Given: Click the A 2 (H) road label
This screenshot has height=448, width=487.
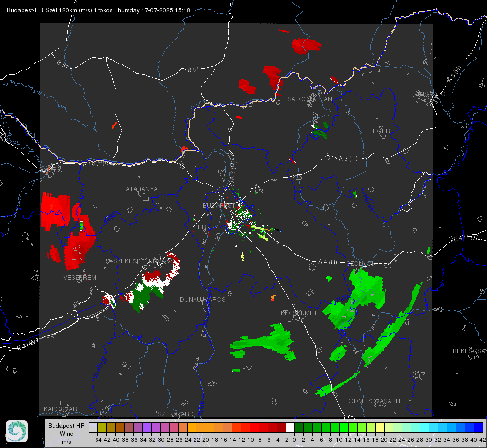Looking at the screenshot, I should pos(233,171).
